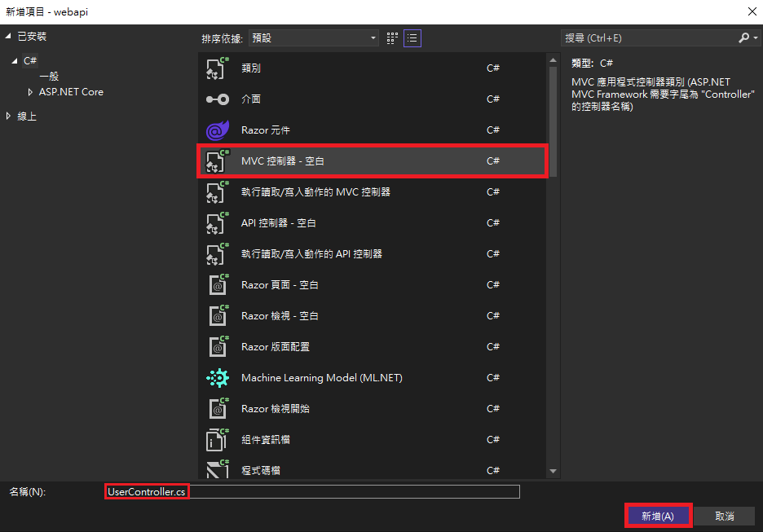Screen dimensions: 763x532
Task: Click 程式碼檔 row text
Action: click(x=261, y=471)
